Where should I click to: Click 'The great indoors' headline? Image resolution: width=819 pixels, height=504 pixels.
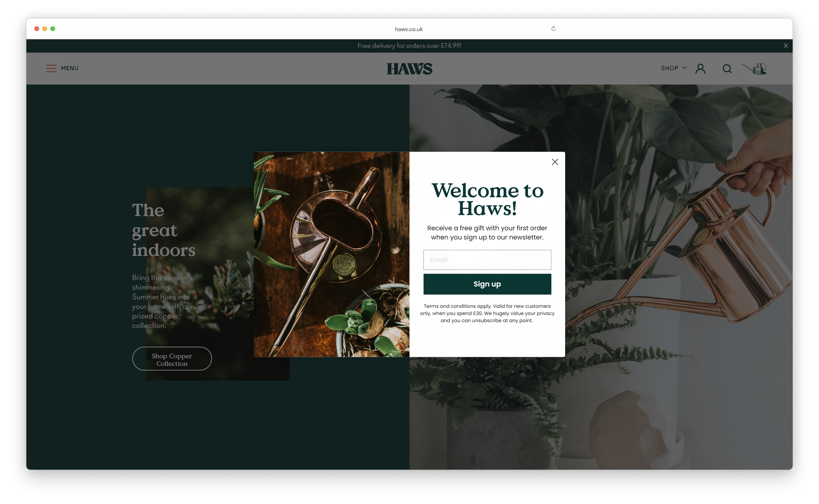[164, 230]
